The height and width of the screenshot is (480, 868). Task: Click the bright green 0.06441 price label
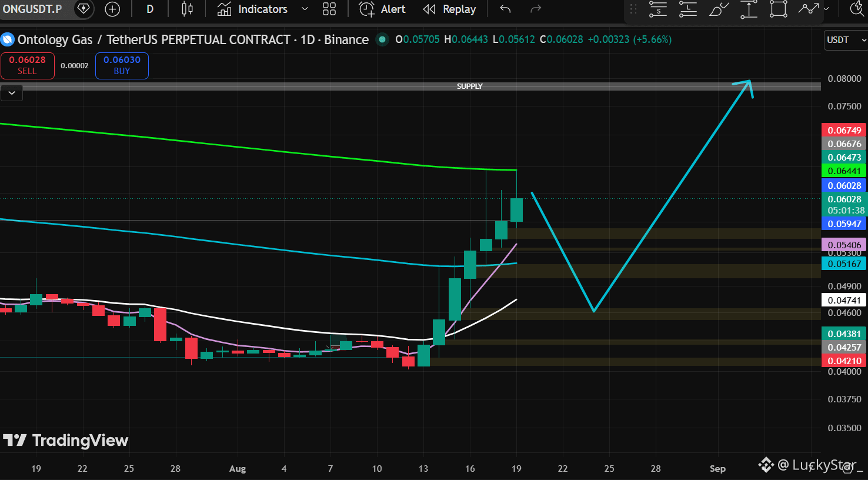click(x=844, y=171)
